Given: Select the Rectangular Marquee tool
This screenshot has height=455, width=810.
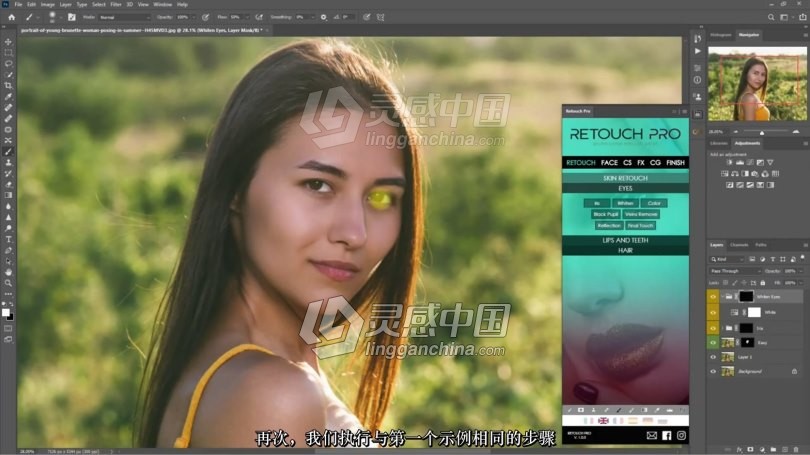Looking at the screenshot, I should coord(8,53).
